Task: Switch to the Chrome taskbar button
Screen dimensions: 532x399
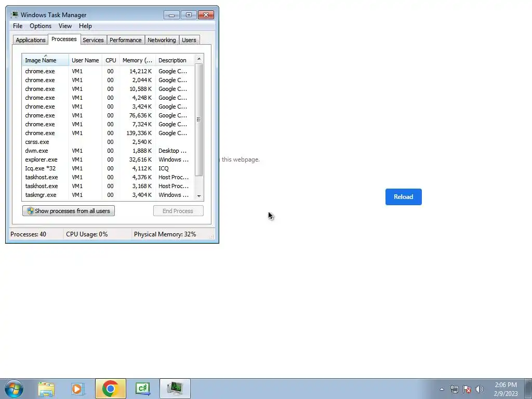Action: coord(110,389)
